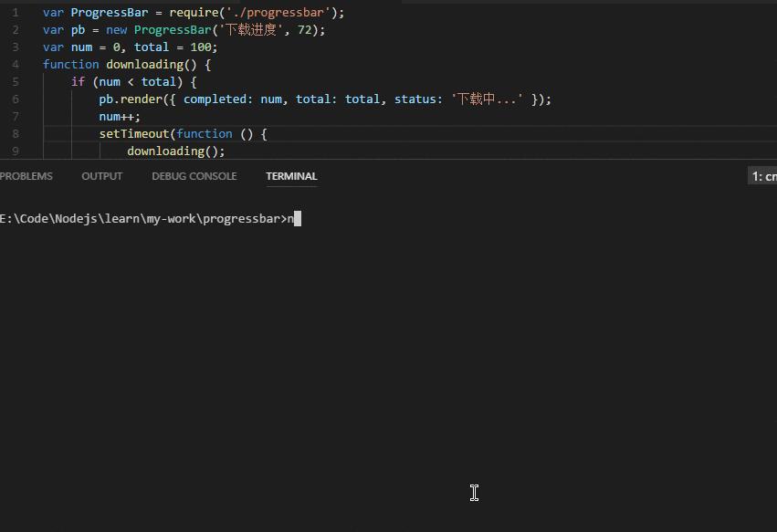Click the number 72 on line 2
Image resolution: width=777 pixels, height=532 pixels.
pos(304,30)
